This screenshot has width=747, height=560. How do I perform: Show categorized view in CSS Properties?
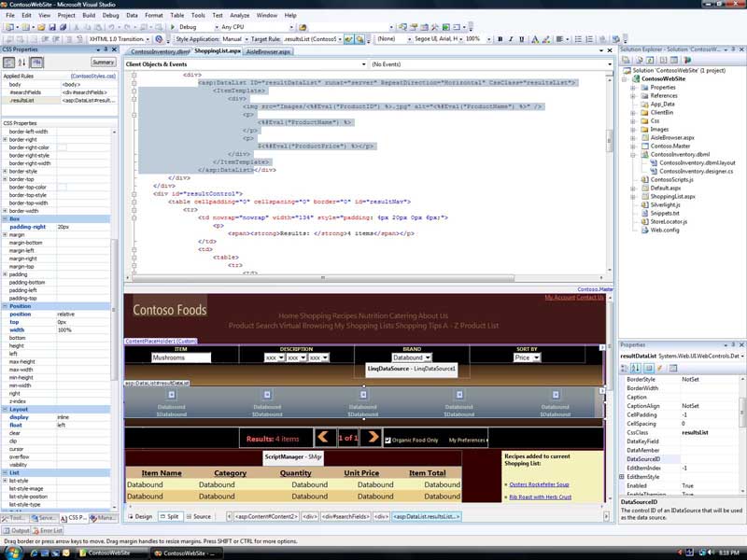tap(9, 62)
